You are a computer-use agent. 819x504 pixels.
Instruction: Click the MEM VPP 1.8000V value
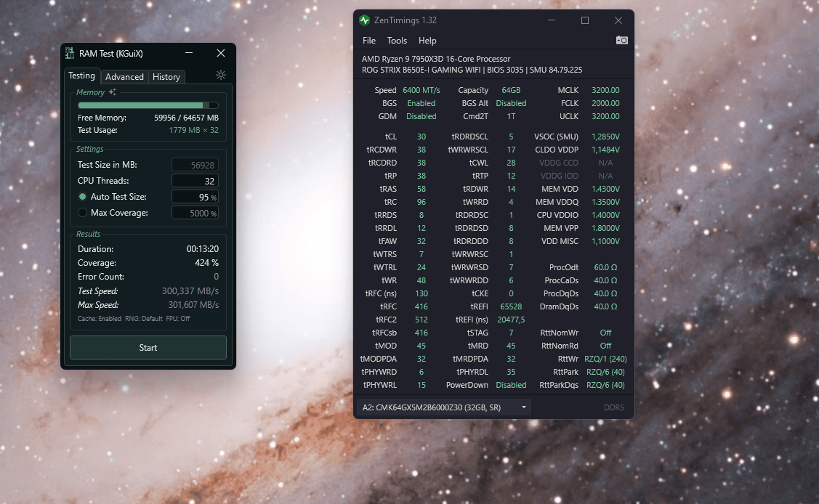(605, 228)
